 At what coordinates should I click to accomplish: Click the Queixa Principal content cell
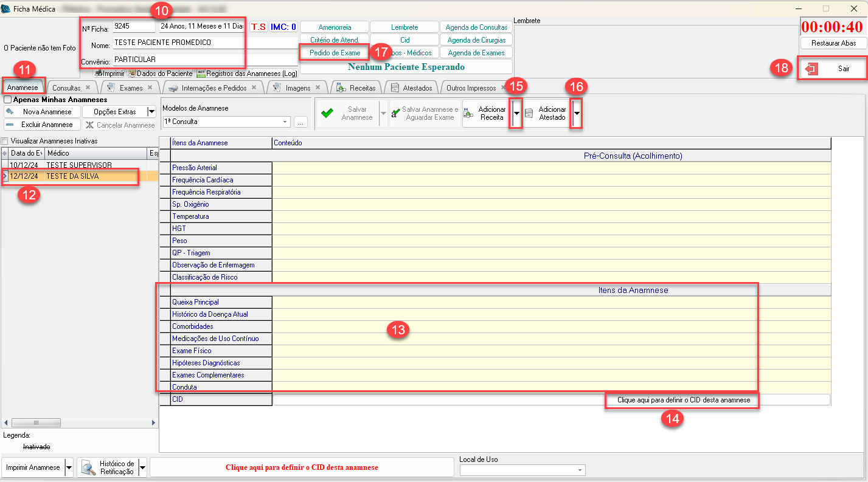click(551, 302)
